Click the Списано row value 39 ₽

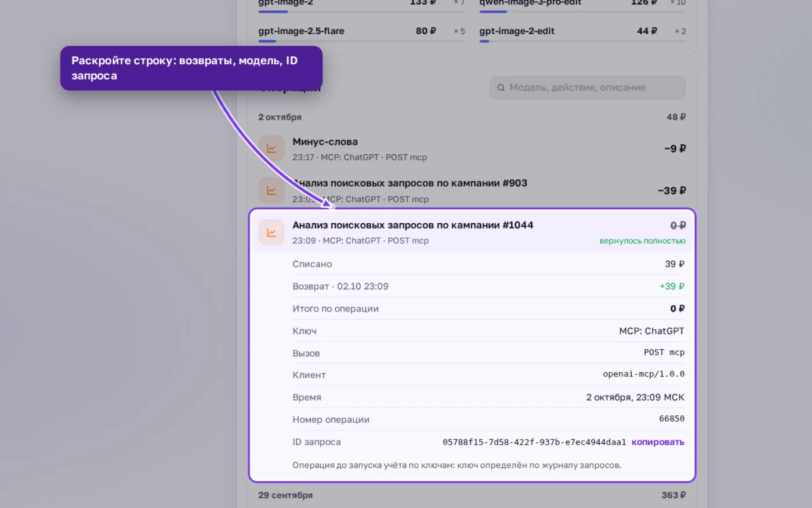pos(675,264)
